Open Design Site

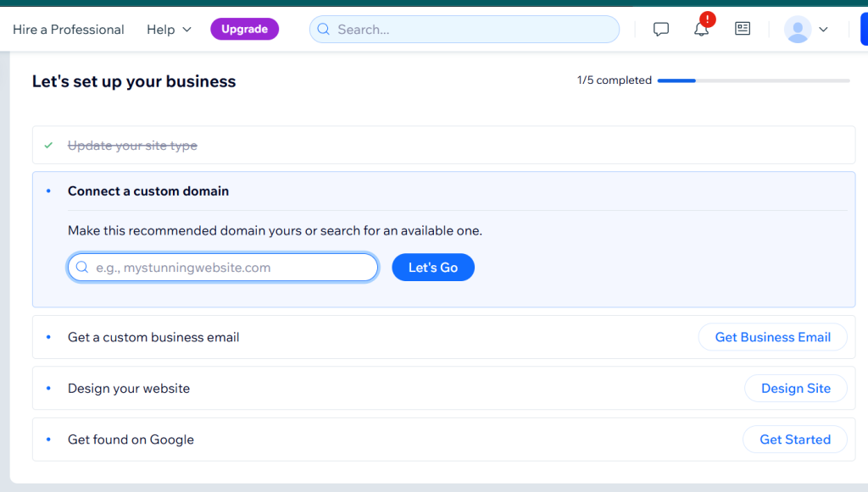pyautogui.click(x=795, y=388)
